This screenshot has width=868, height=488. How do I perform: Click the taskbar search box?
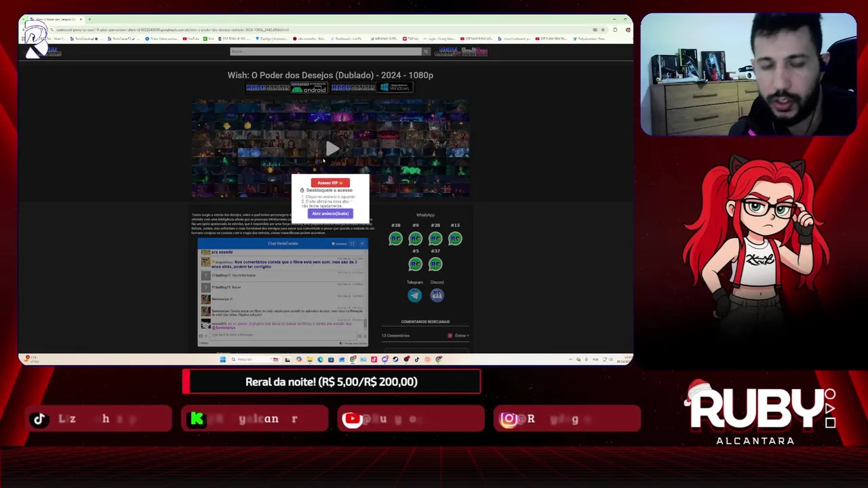coord(256,359)
